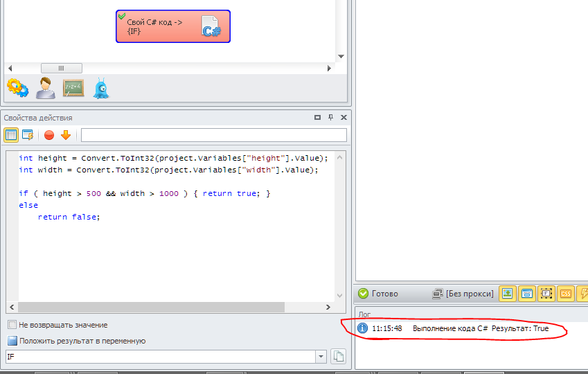The height and width of the screenshot is (374, 588).
Task: Expand the IF variable dropdown
Action: (321, 357)
